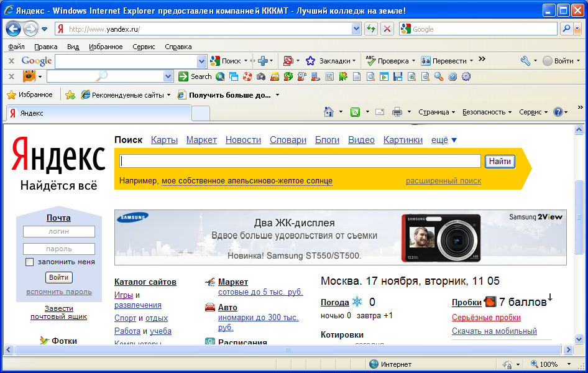
Task: Click the Refresh page icon
Action: click(371, 29)
